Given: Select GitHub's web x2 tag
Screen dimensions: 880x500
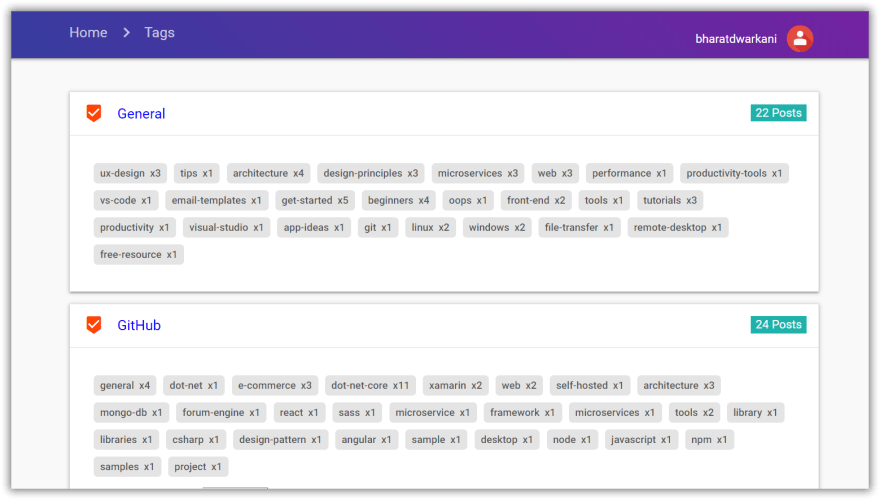Looking at the screenshot, I should pyautogui.click(x=519, y=386).
